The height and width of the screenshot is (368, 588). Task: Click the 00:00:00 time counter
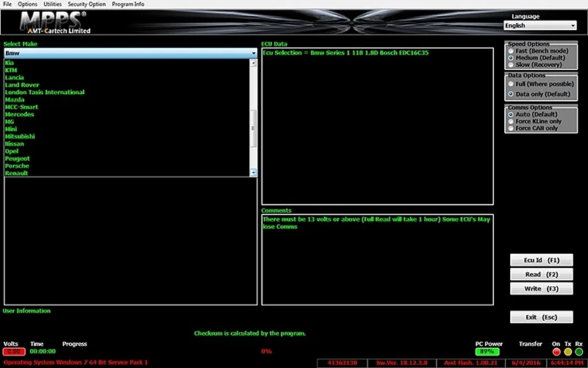[x=43, y=352]
